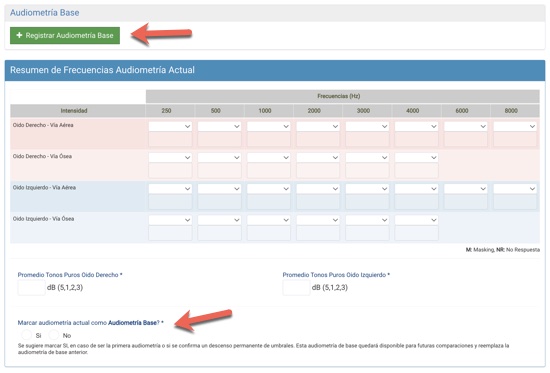Open Oído Izquierdo Vía Aérea 250 Hz dropdown
Viewport: 550px width, 373px height.
click(x=170, y=189)
